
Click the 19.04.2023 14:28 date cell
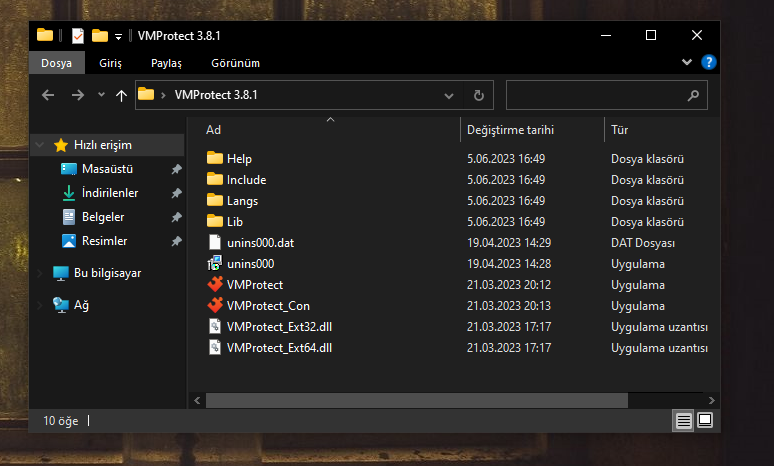[x=509, y=264]
